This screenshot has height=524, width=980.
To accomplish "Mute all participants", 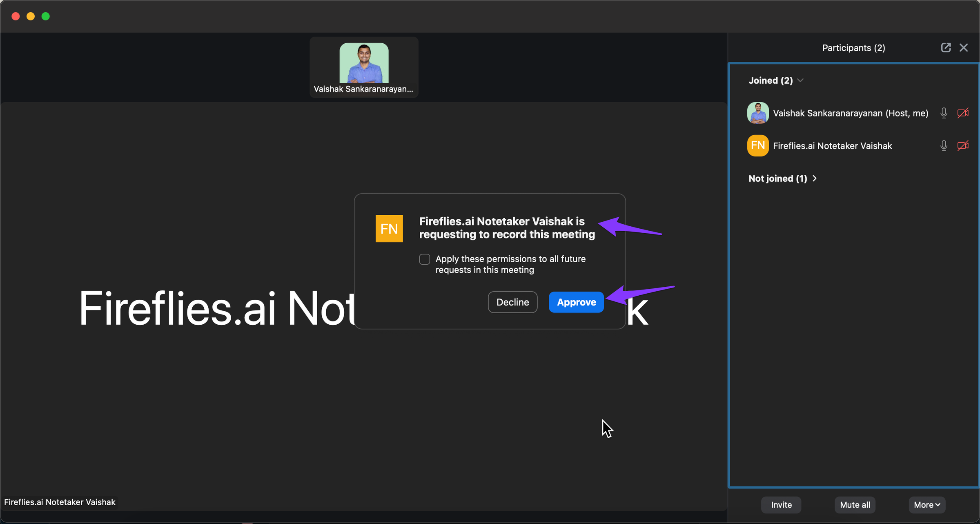I will (x=855, y=504).
